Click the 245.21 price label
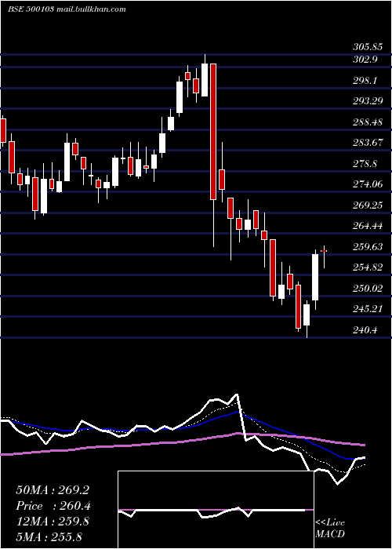 pyautogui.click(x=368, y=309)
